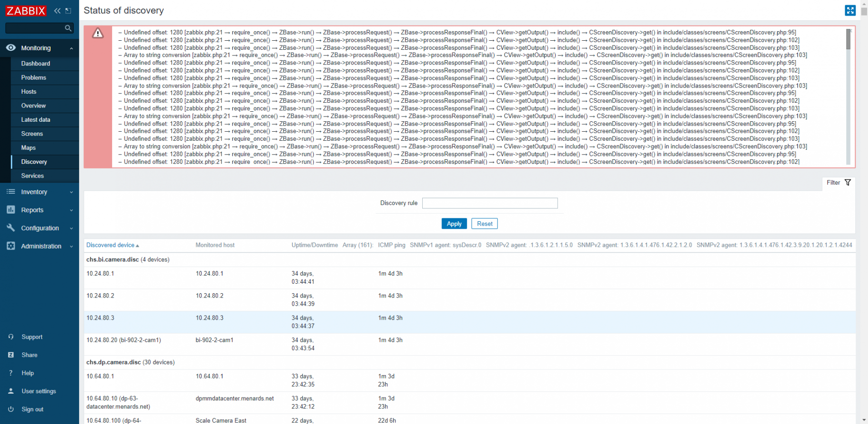
Task: Click the Apply filter button
Action: pos(454,224)
